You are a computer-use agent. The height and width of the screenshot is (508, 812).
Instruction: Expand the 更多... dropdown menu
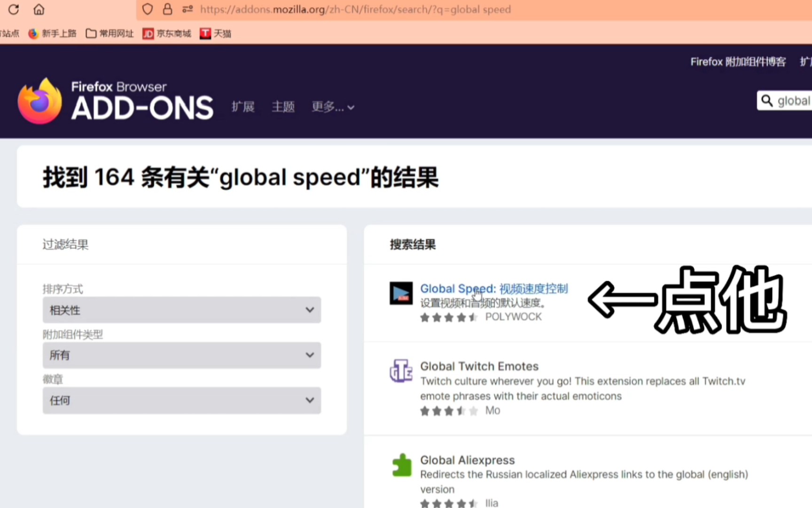click(333, 107)
